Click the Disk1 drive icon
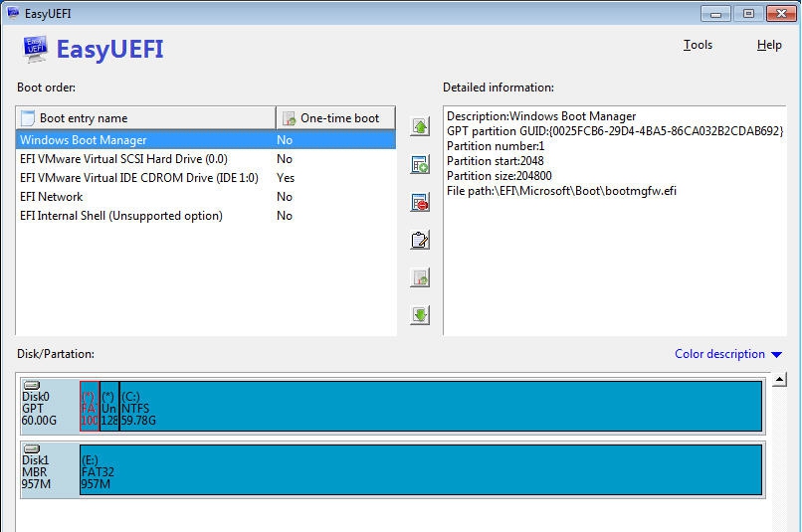This screenshot has height=532, width=802. pyautogui.click(x=32, y=448)
